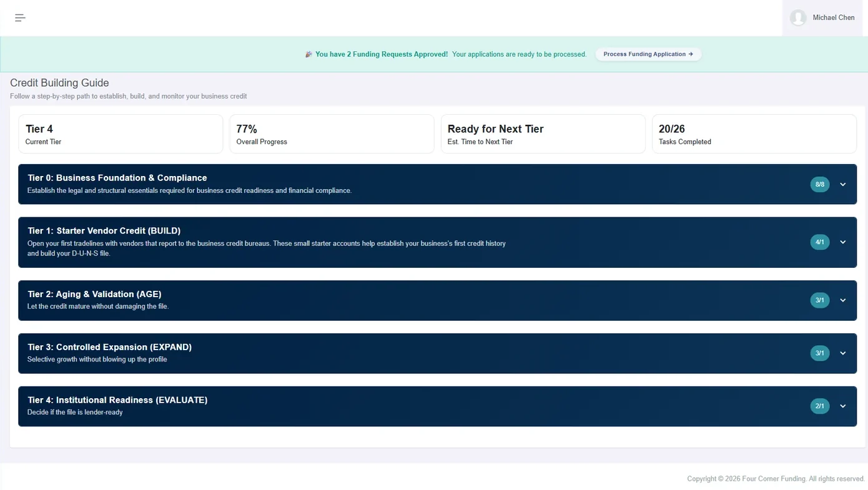
Task: Open the Michael Chen user name
Action: [833, 17]
